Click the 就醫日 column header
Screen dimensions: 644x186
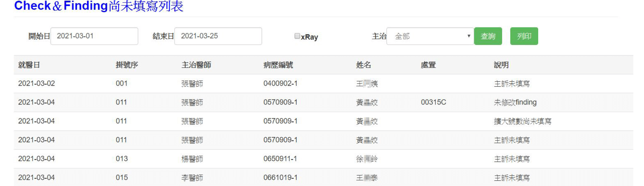pyautogui.click(x=29, y=65)
